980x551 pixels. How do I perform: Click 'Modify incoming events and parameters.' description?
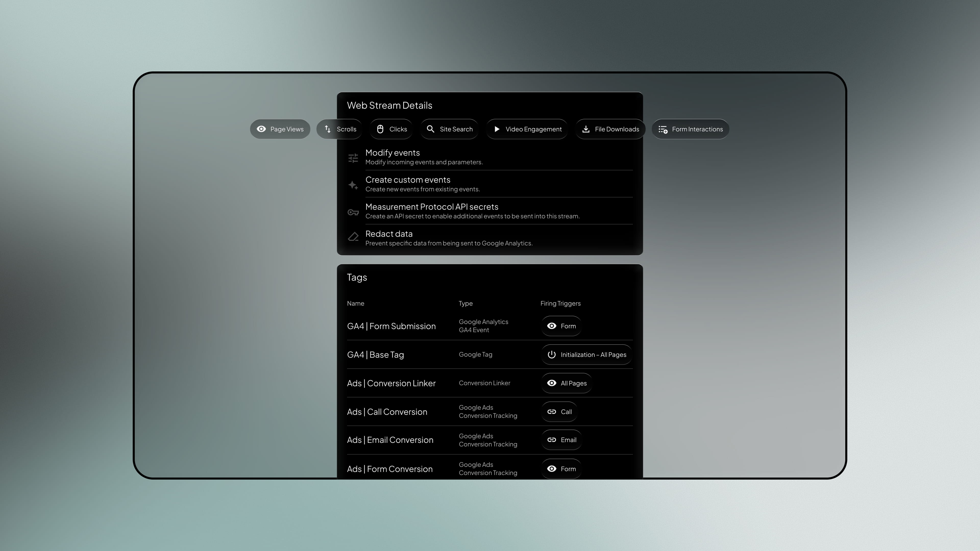pos(424,162)
